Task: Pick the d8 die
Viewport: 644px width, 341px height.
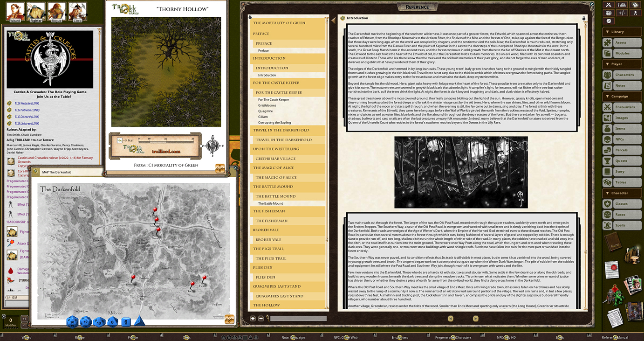Action: coord(113,321)
